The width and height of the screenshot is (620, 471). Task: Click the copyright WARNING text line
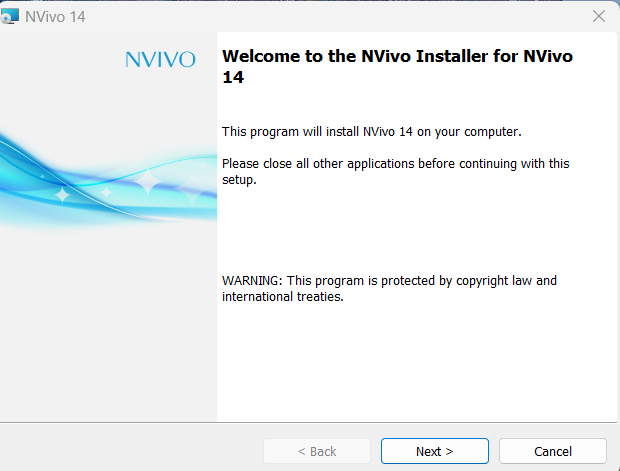(389, 280)
